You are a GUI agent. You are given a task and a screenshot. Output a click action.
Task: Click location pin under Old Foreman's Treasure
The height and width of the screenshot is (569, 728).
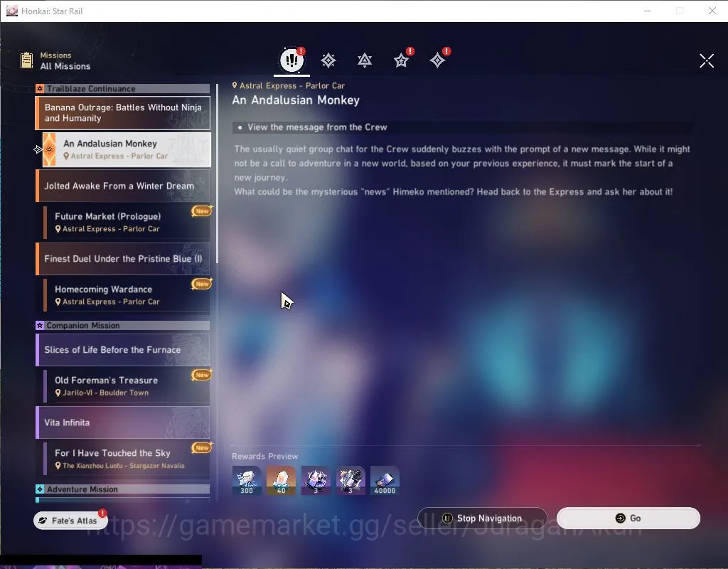click(x=58, y=393)
